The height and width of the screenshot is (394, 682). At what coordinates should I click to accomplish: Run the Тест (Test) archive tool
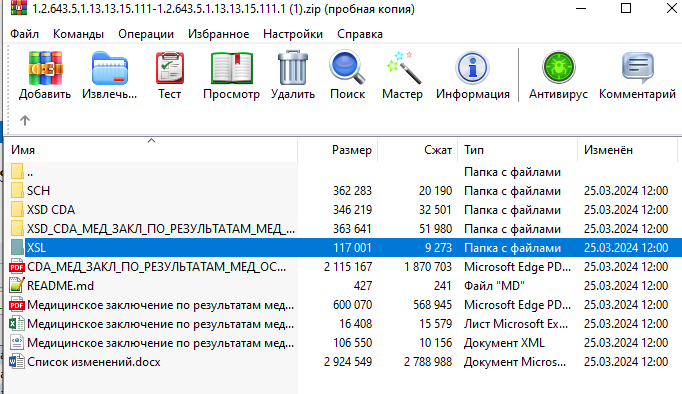[170, 68]
